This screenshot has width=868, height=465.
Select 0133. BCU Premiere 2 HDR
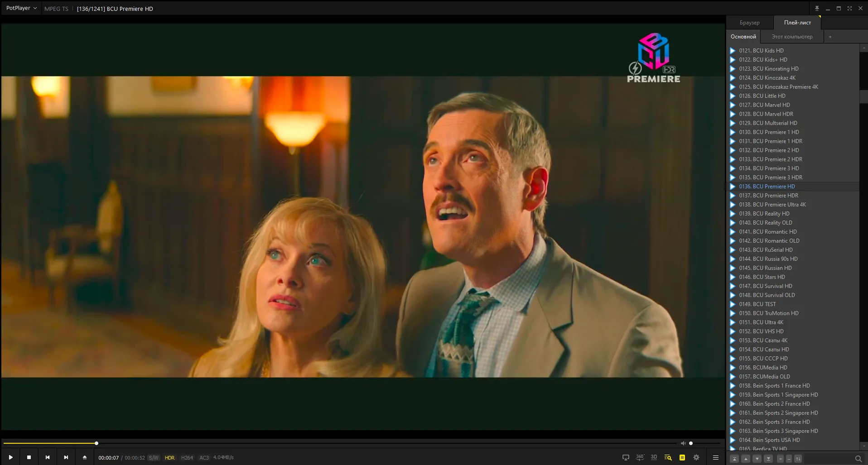pyautogui.click(x=793, y=159)
